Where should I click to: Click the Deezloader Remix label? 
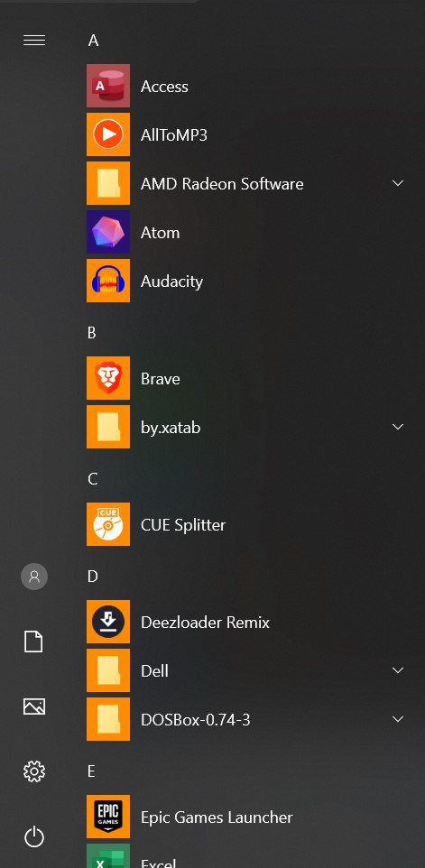(x=205, y=623)
